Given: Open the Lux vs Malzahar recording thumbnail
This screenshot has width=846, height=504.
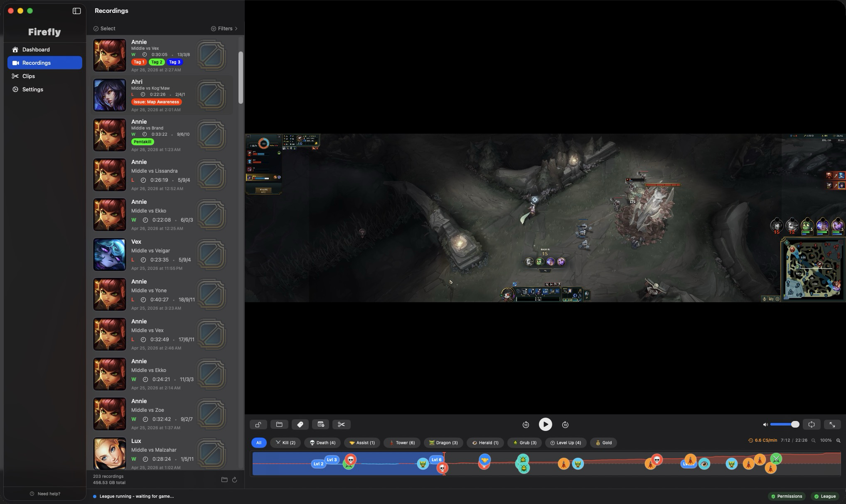Looking at the screenshot, I should click(x=110, y=454).
